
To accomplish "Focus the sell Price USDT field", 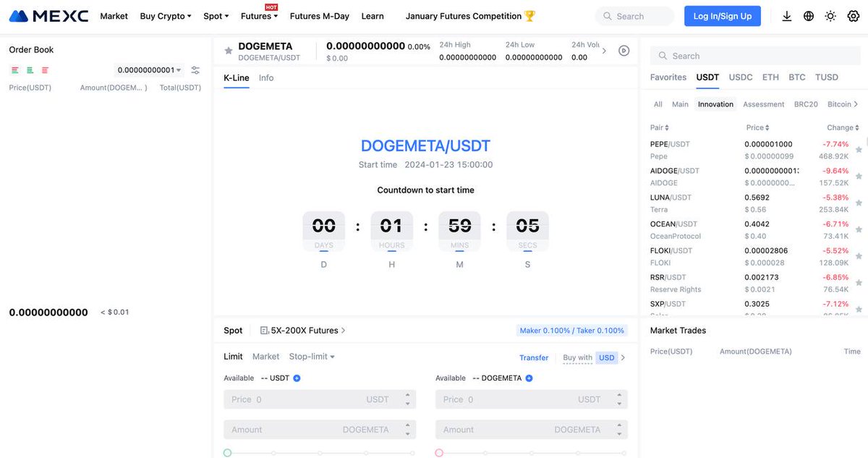I will click(x=532, y=399).
